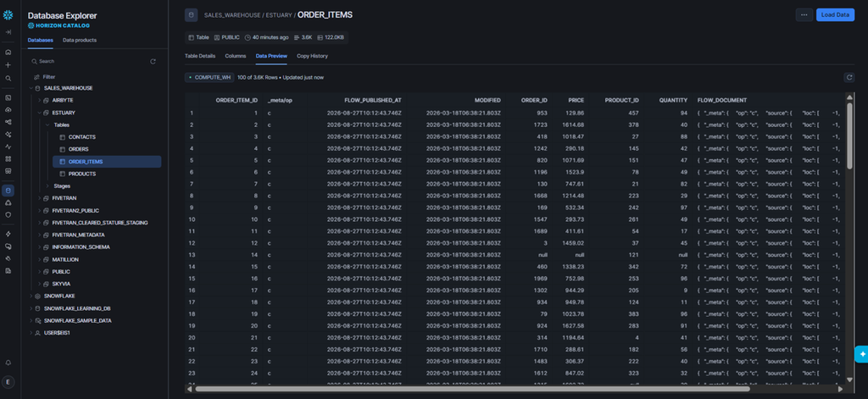Screen dimensions: 868x399
Task: Click the ORDER_ITEM_ID column header
Action: tap(236, 100)
